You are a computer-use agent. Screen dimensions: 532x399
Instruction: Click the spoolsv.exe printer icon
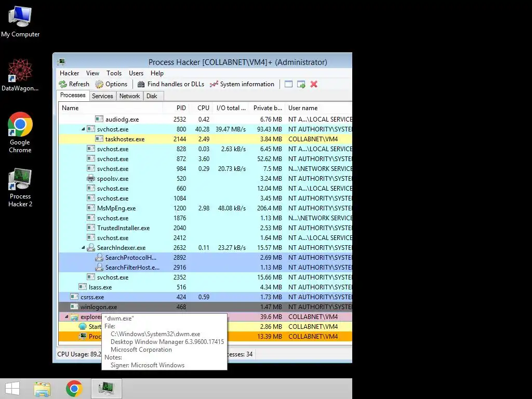tap(91, 179)
